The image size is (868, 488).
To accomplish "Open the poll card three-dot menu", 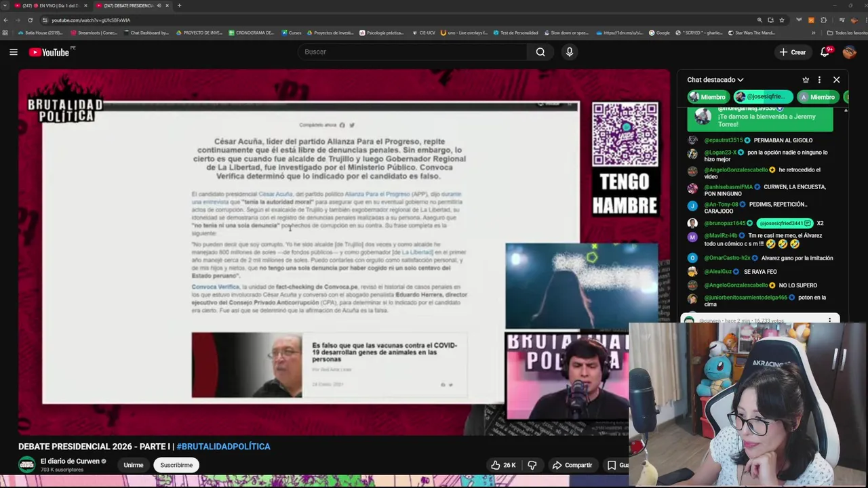I will 829,320.
